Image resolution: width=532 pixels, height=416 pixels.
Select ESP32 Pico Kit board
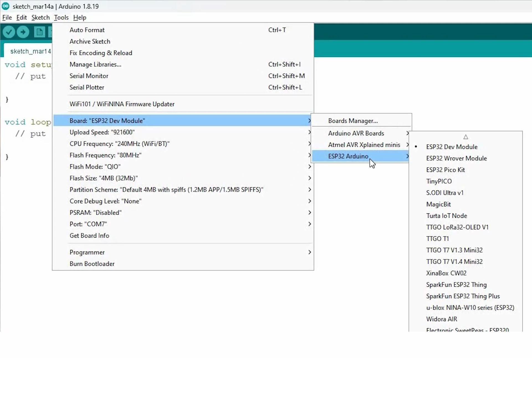click(466, 170)
